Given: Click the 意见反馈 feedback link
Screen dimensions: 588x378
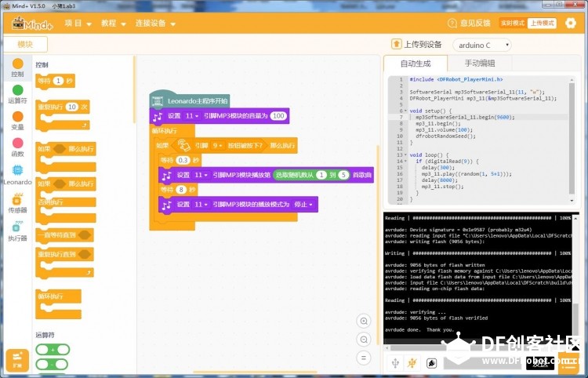Looking at the screenshot, I should tap(475, 24).
